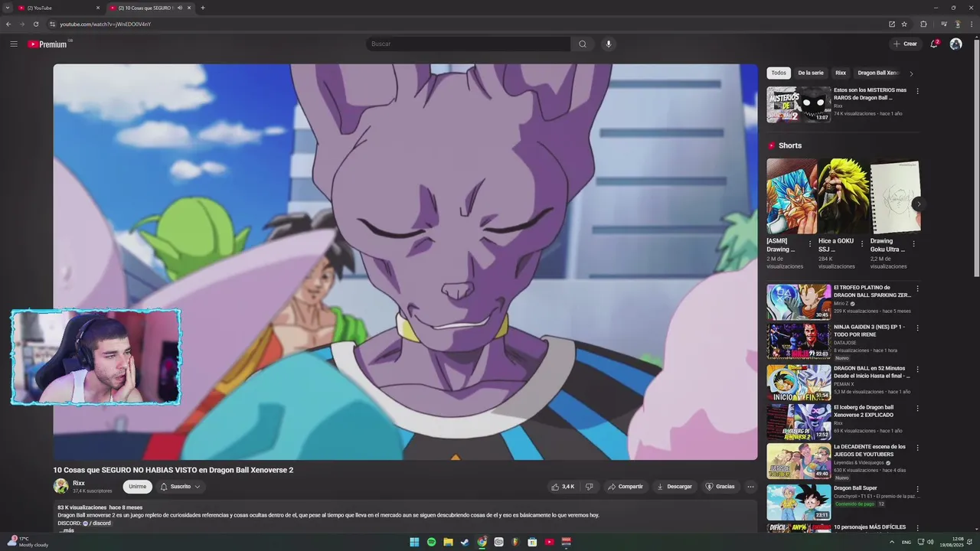980x551 pixels.
Task: Open options for Drawing Goku Ultra short
Action: click(x=913, y=244)
